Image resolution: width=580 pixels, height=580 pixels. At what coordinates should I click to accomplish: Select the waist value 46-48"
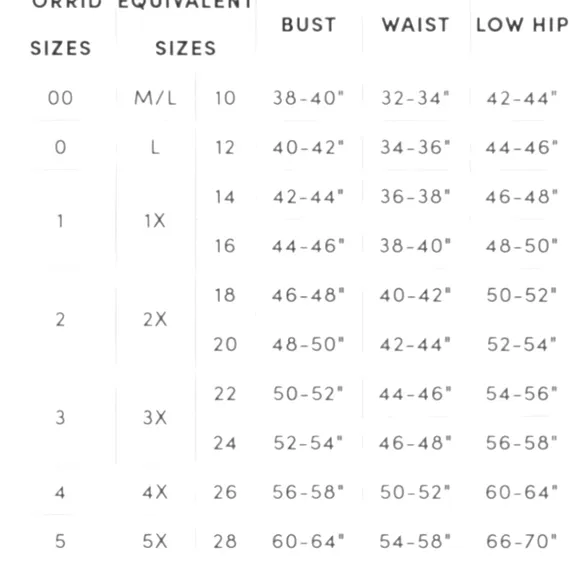pyautogui.click(x=415, y=443)
